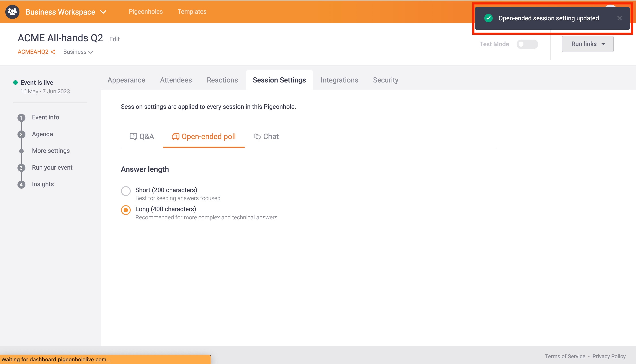
Task: Click the Business Workspace people icon
Action: [12, 12]
